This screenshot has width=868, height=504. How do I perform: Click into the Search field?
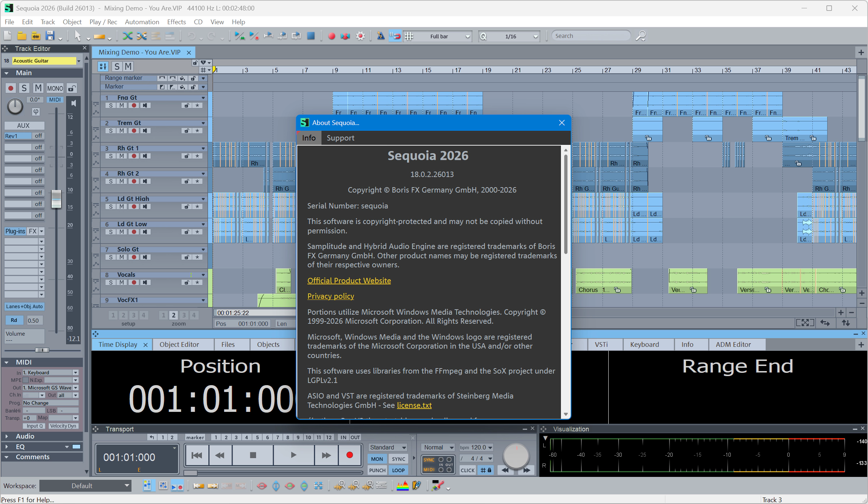point(591,36)
